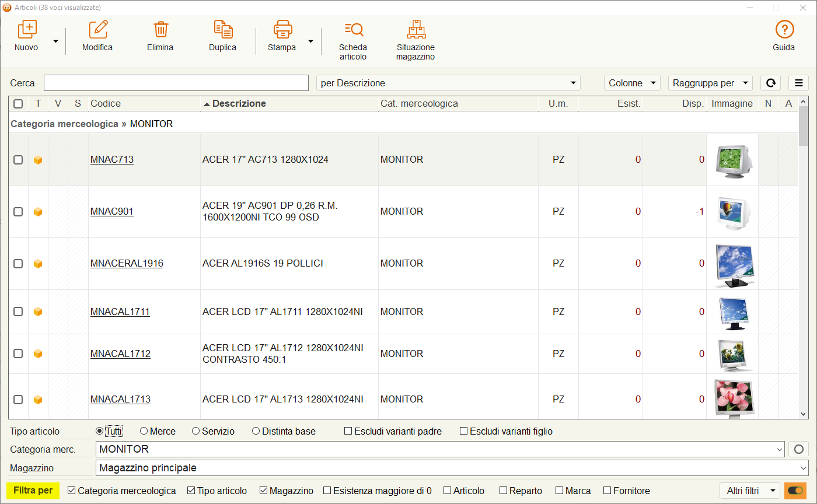Enable the Marca filter checkbox
This screenshot has width=817, height=504.
click(559, 491)
